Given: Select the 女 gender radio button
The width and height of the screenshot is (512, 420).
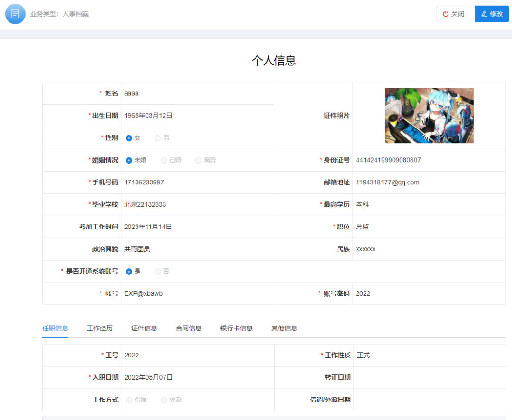Looking at the screenshot, I should click(x=129, y=138).
